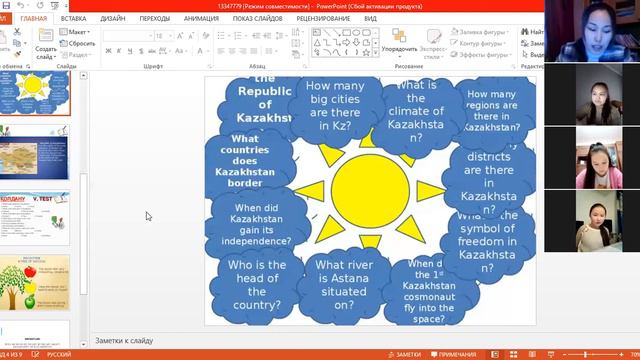Decrease the font size
Screen dimensions: 640x360
point(191,36)
